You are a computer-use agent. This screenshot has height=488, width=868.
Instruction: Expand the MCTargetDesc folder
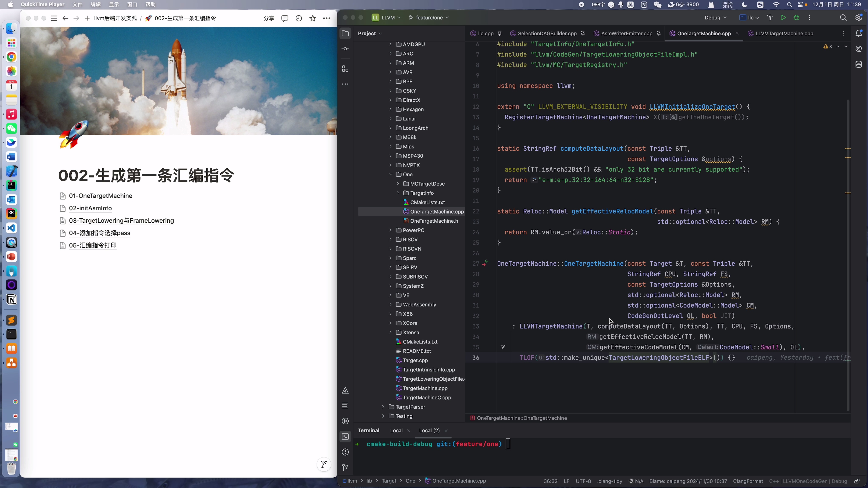point(398,184)
